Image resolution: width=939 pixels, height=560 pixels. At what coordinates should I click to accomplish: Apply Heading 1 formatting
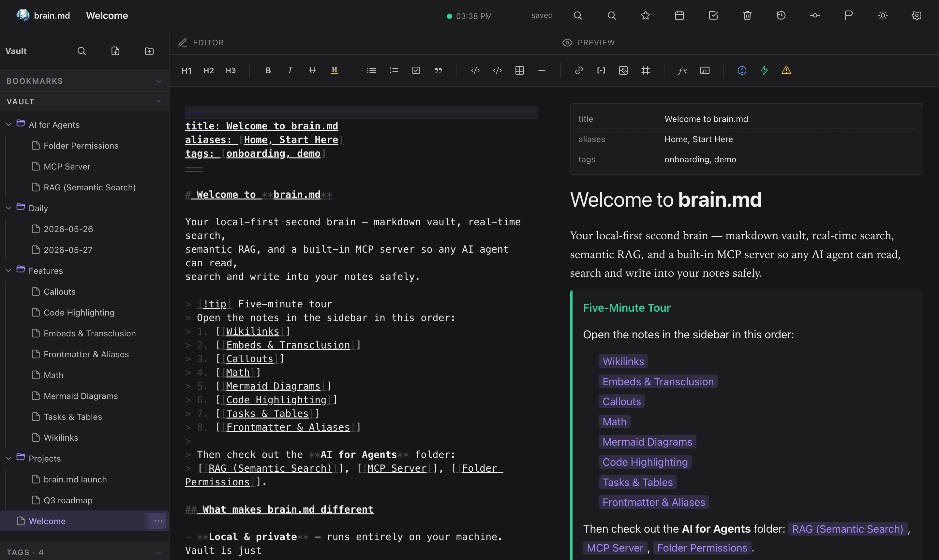[186, 70]
